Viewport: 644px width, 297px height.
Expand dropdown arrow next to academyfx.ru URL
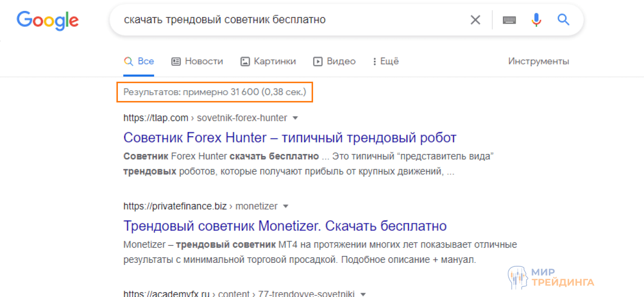363,294
